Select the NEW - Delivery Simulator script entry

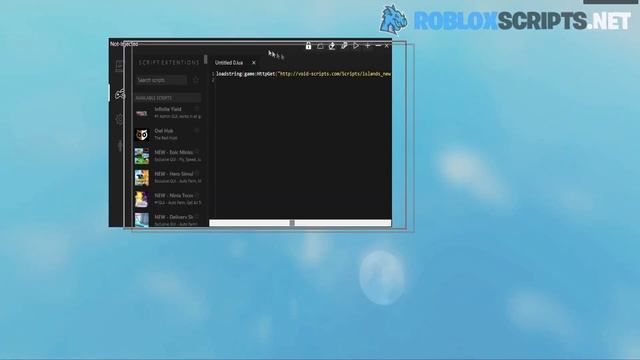point(168,220)
